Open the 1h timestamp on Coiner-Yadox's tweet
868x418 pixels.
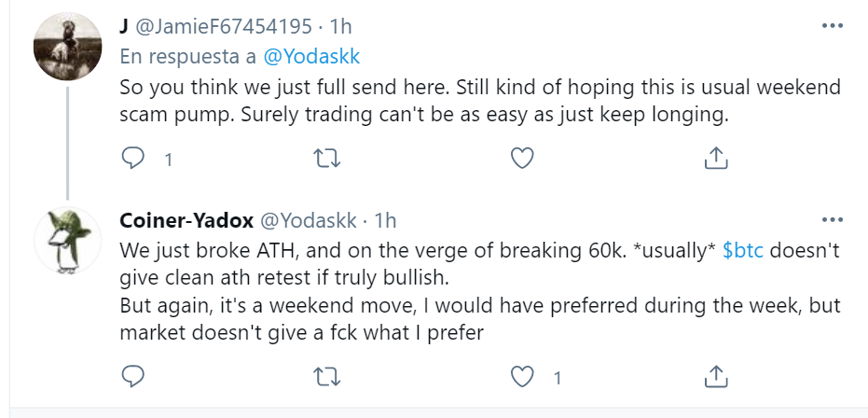click(385, 221)
